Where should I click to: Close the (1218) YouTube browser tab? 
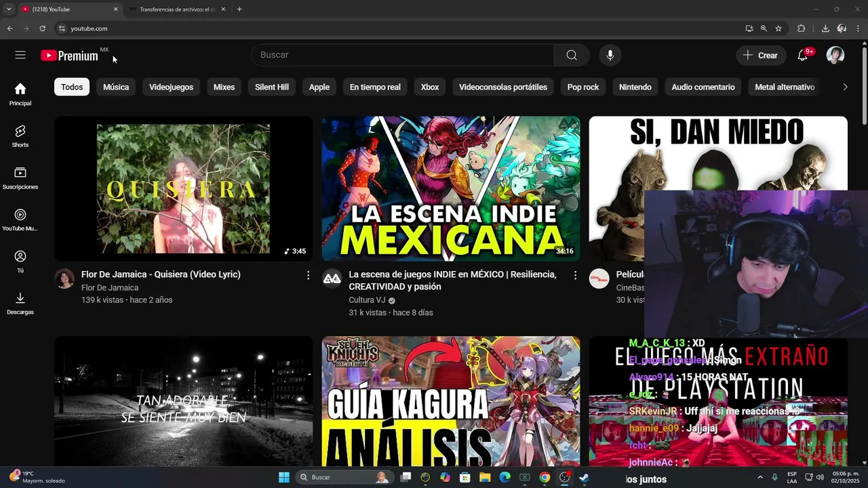[x=115, y=9]
